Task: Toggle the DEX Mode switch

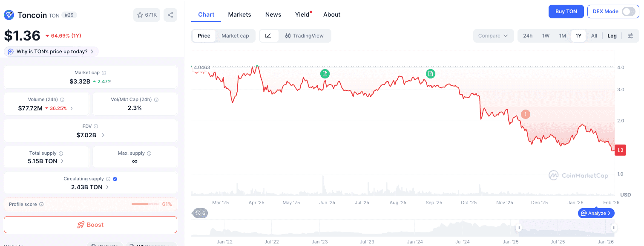Action: 628,12
